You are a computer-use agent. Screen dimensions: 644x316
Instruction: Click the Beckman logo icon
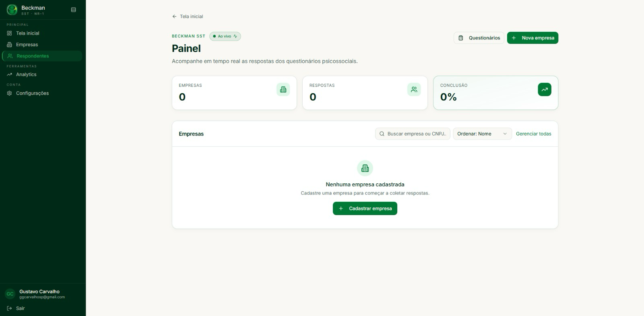(12, 10)
